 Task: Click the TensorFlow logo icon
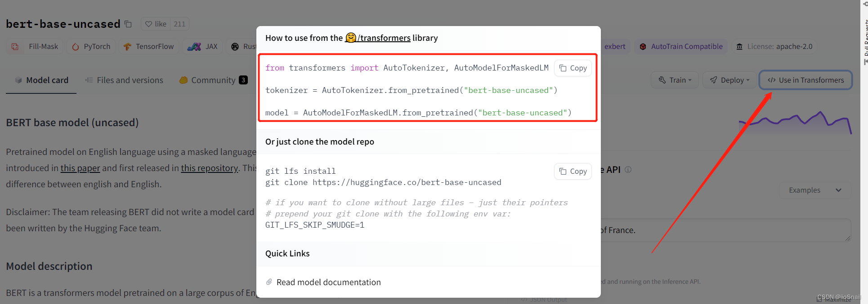(128, 47)
